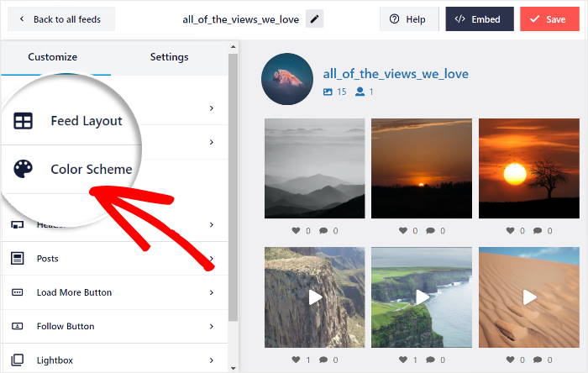Click comment icon under misty mountains photo
The image size is (588, 373).
click(323, 230)
